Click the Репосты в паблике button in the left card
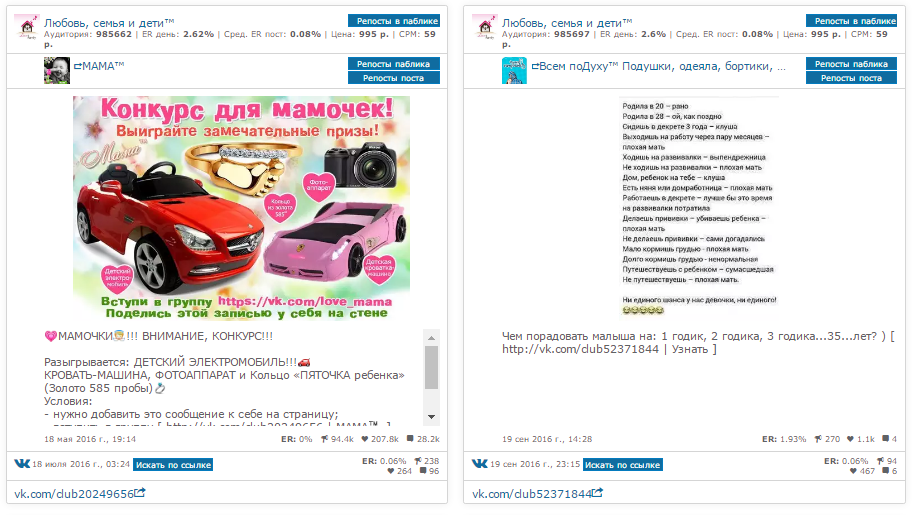Viewport: 913px width, 515px height. click(394, 21)
